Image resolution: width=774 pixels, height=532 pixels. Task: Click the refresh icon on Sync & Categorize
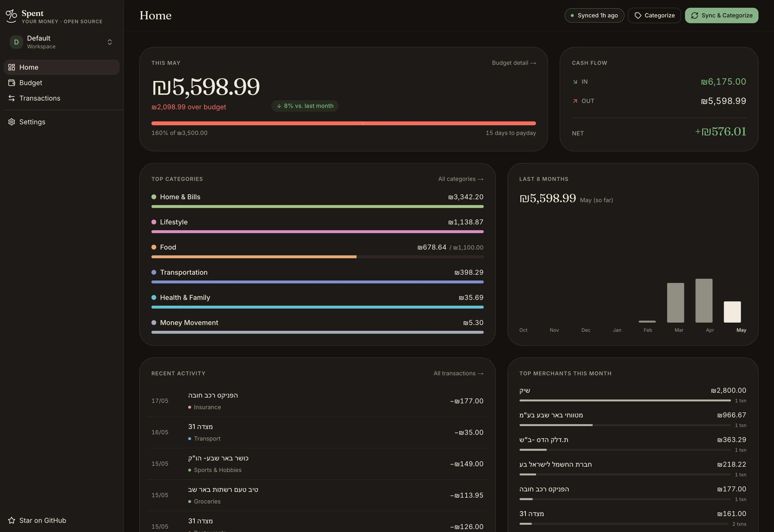pyautogui.click(x=695, y=15)
